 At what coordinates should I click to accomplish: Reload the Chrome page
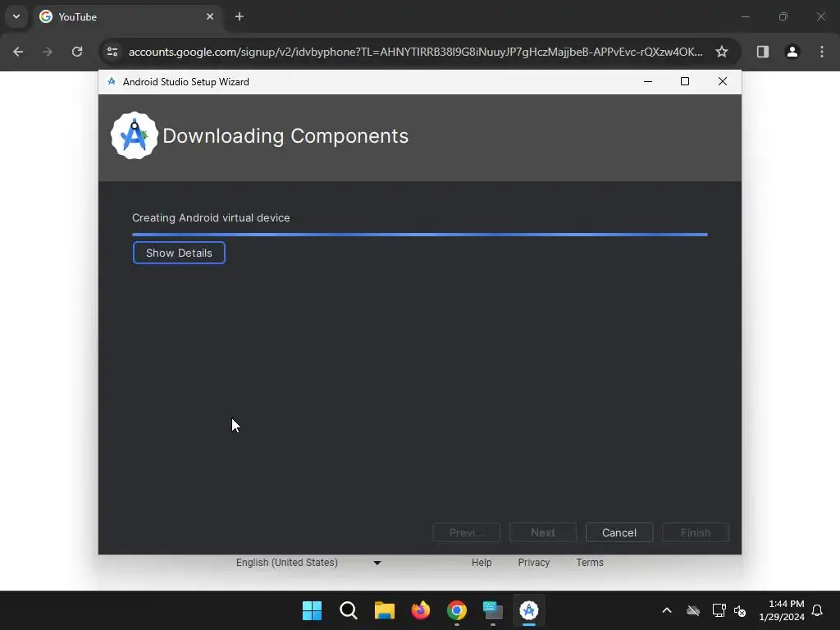pyautogui.click(x=77, y=52)
